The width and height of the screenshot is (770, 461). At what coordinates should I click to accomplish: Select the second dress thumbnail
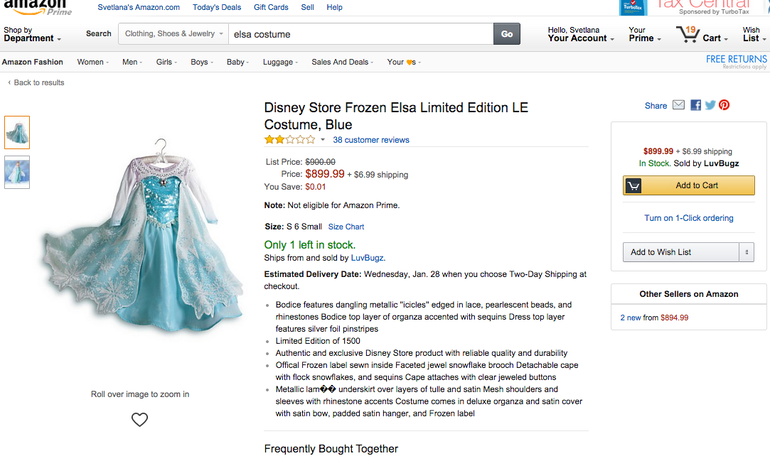(x=17, y=172)
